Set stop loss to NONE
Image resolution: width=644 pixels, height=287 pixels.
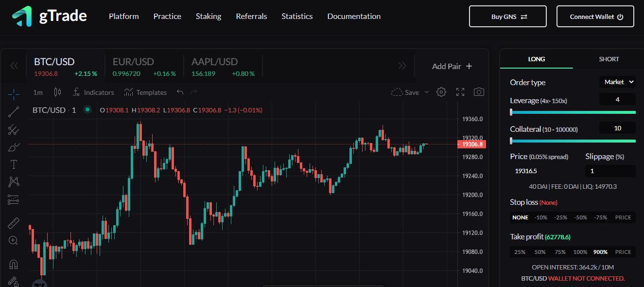pyautogui.click(x=520, y=217)
